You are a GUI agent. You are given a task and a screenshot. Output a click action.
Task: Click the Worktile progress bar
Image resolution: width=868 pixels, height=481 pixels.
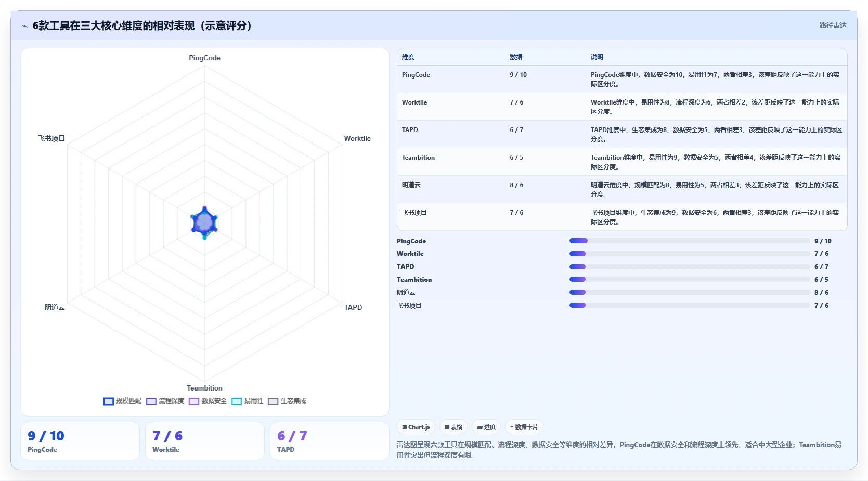click(690, 254)
